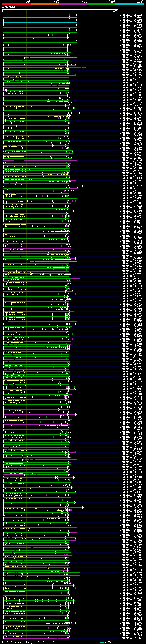Select hit UniRef100_Q9SL16
Image resolution: width=146 pixels, height=644 pixels.
(131, 40)
